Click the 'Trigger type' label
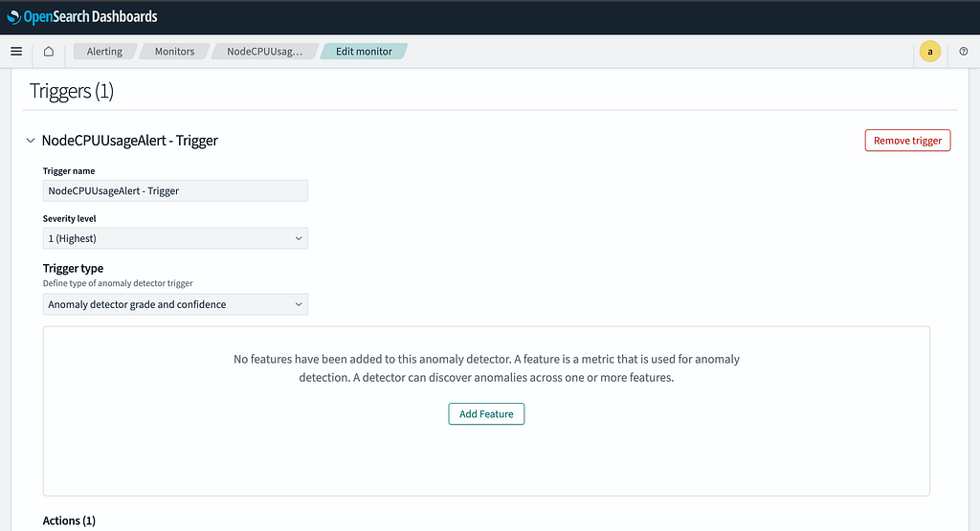Image resolution: width=980 pixels, height=531 pixels. [x=73, y=268]
